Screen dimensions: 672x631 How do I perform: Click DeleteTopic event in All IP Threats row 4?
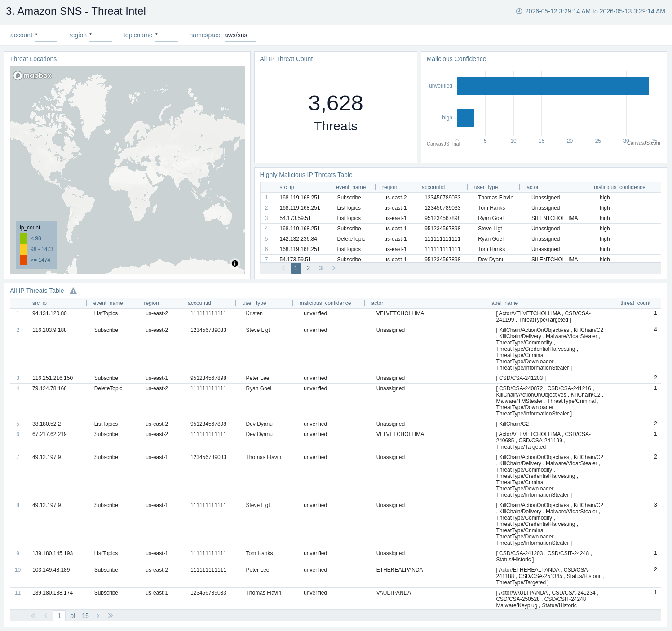108,388
